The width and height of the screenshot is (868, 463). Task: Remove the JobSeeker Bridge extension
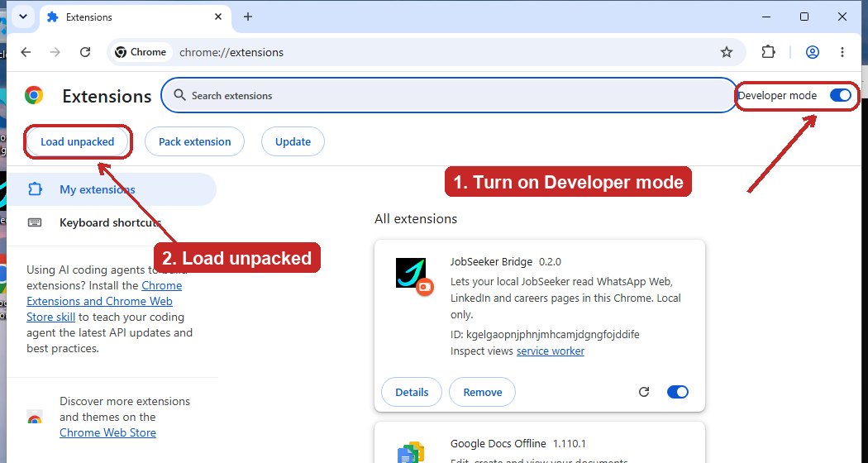click(x=482, y=392)
